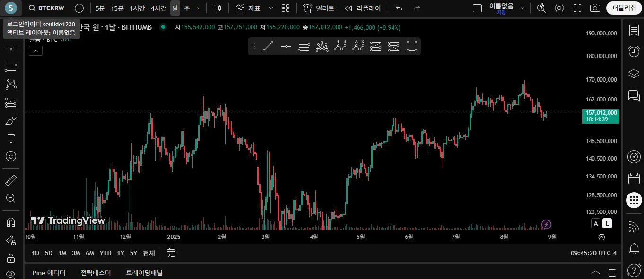Toggle log scale L button
Viewport: 644px width, 279px height.
607,224
